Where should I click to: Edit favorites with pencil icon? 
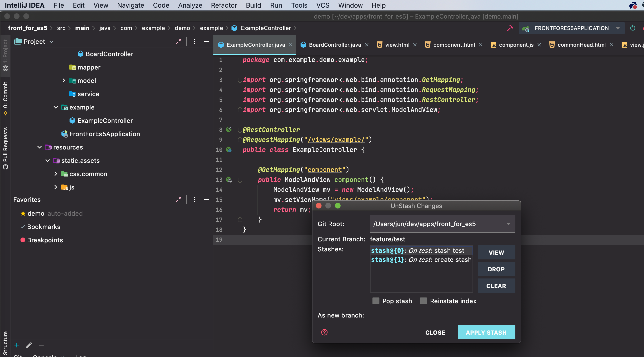tap(29, 345)
